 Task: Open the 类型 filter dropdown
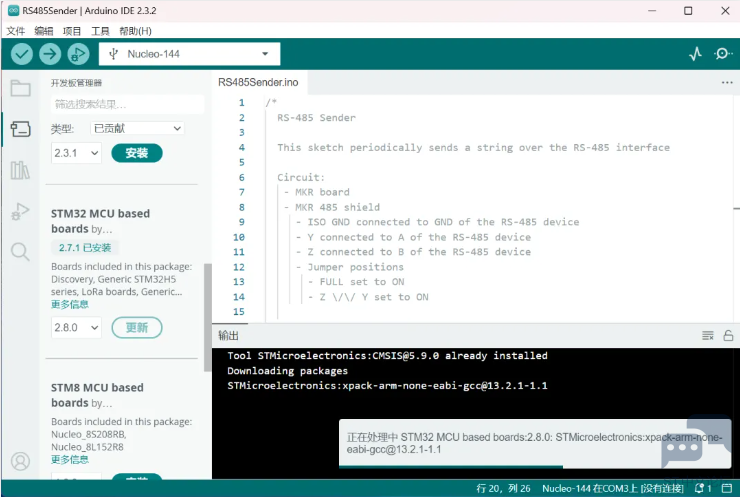pos(137,128)
